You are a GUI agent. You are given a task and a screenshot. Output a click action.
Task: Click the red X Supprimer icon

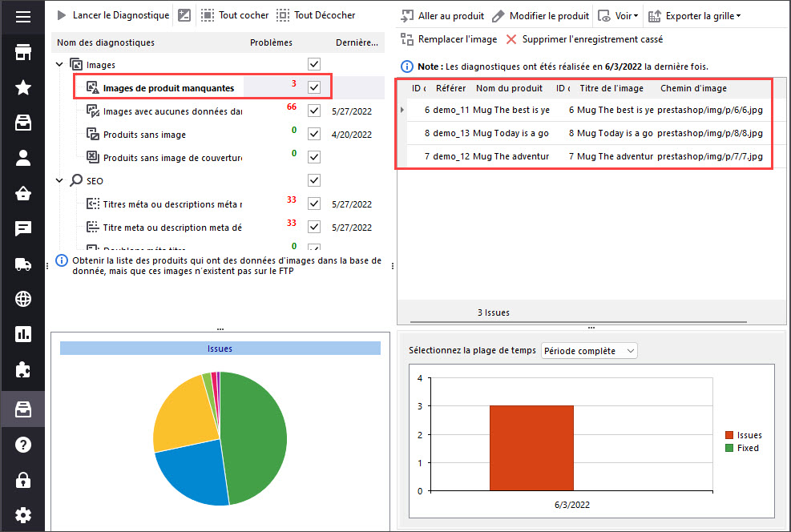click(x=511, y=39)
